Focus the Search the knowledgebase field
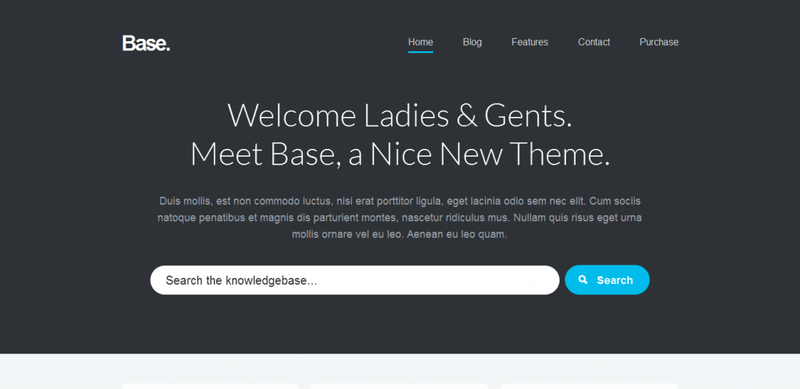 pyautogui.click(x=355, y=280)
